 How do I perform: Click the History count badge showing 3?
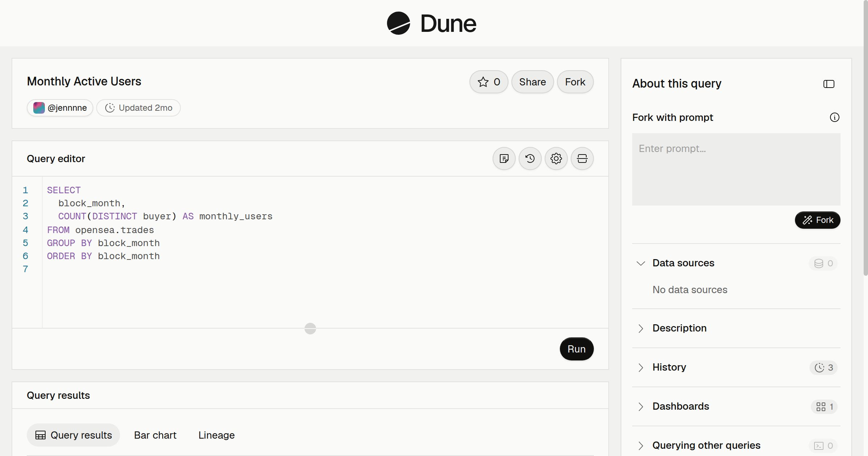coord(824,367)
